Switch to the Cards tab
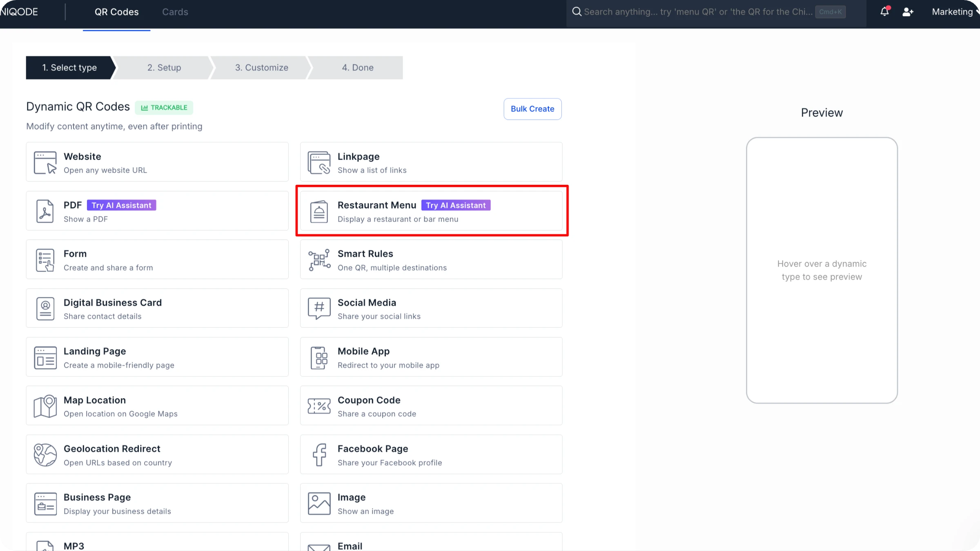 tap(175, 12)
